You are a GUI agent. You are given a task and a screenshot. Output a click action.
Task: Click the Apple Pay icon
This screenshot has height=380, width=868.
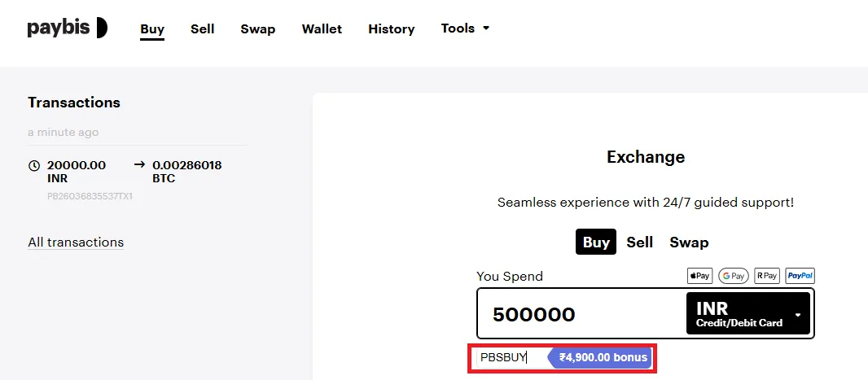[x=699, y=276]
